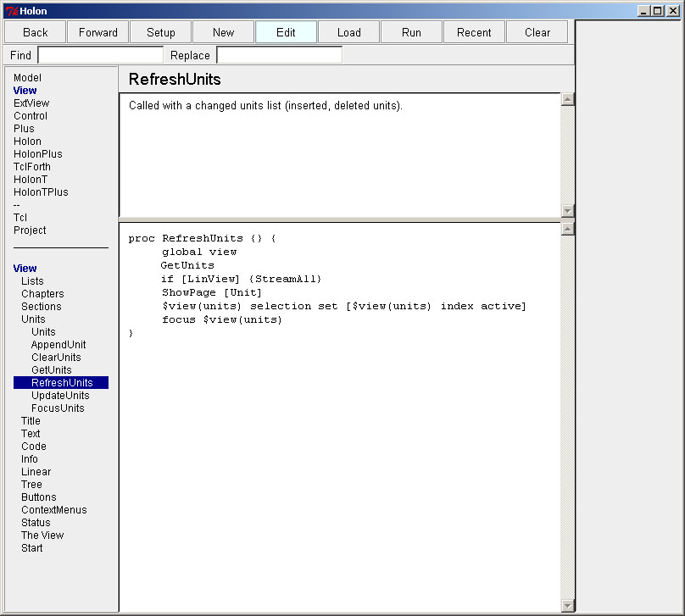Image resolution: width=685 pixels, height=616 pixels.
Task: Toggle the Edit mode button
Action: [287, 32]
